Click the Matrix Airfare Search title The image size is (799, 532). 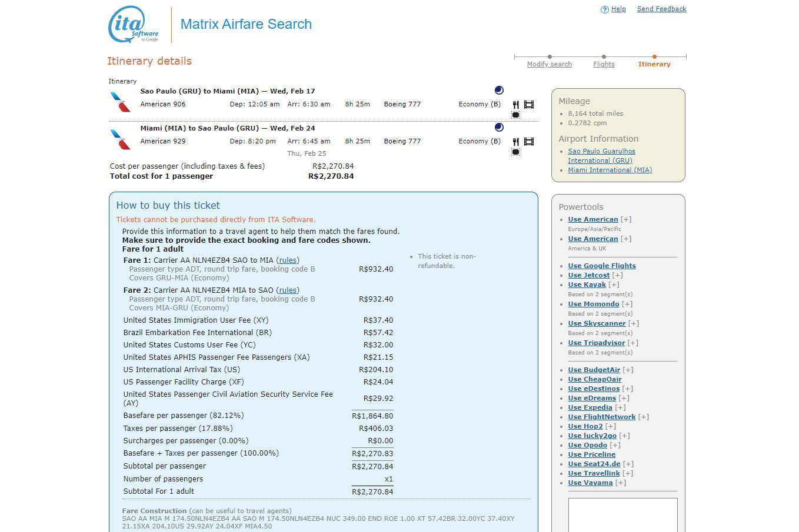pyautogui.click(x=246, y=24)
